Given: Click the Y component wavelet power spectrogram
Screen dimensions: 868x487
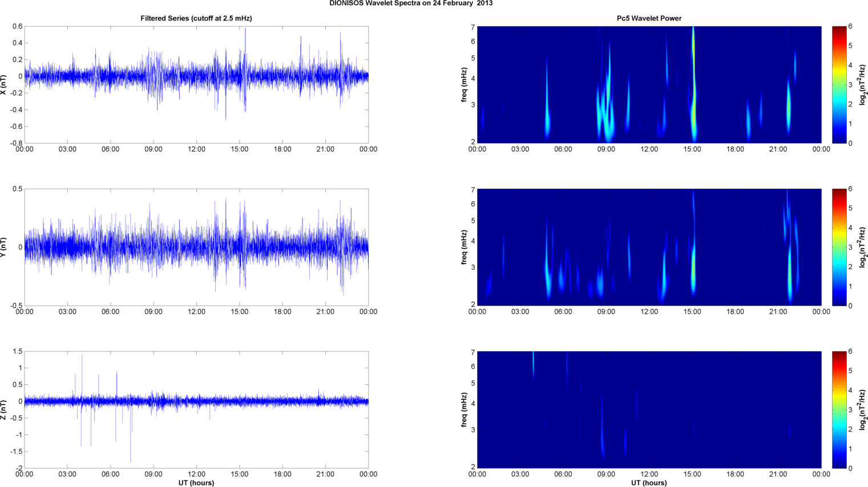Looking at the screenshot, I should coord(649,247).
